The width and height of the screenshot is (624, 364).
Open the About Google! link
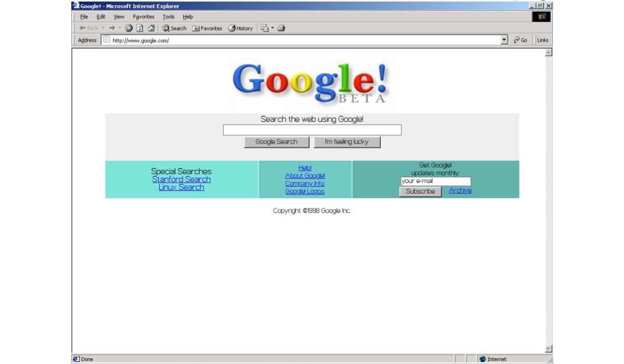[305, 175]
